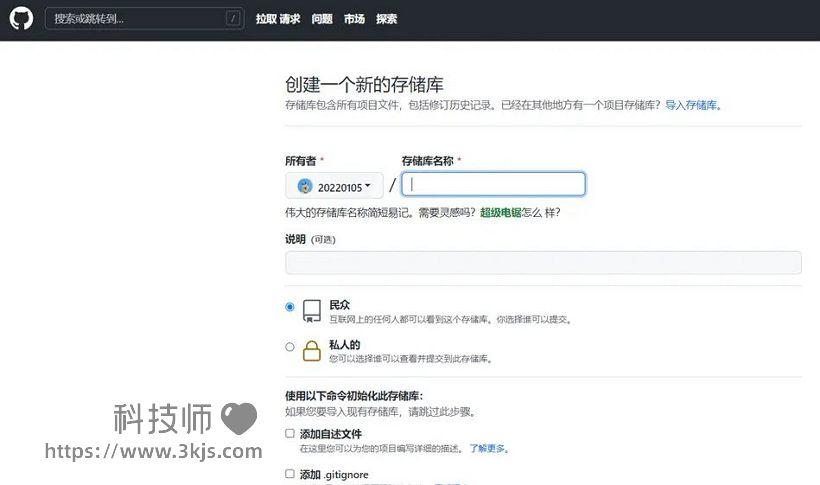Click the GitHub logo icon
Viewport: 820px width, 485px height.
pyautogui.click(x=21, y=18)
